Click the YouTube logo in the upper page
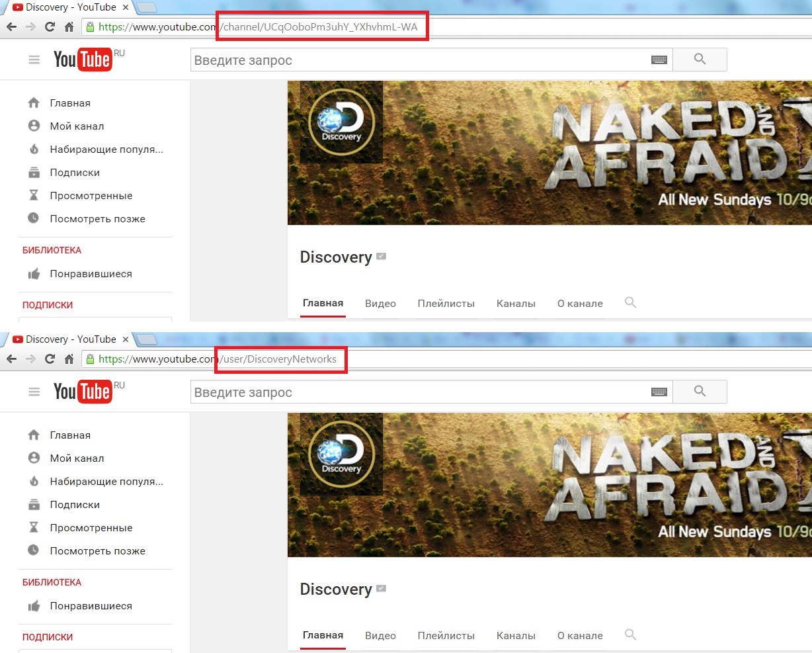 tap(83, 60)
